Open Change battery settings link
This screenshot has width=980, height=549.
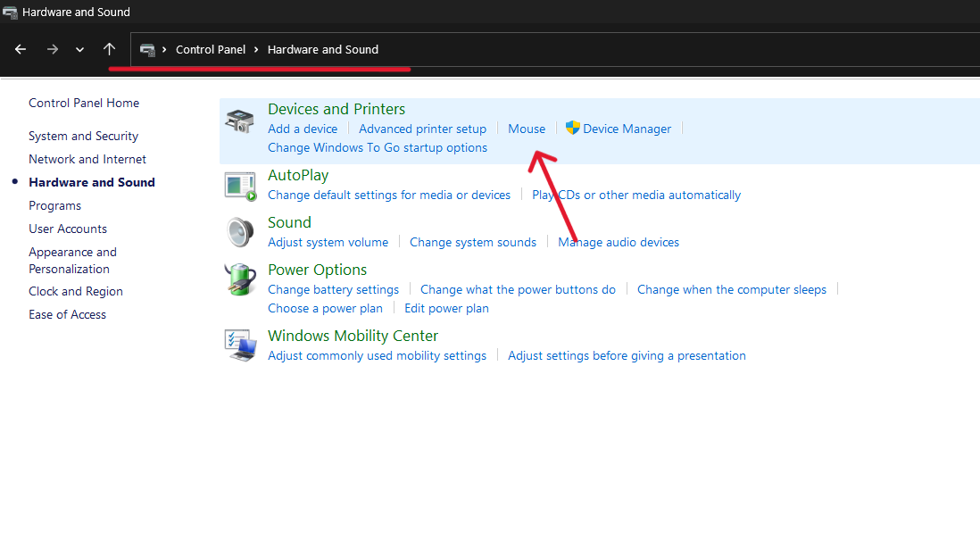click(333, 289)
